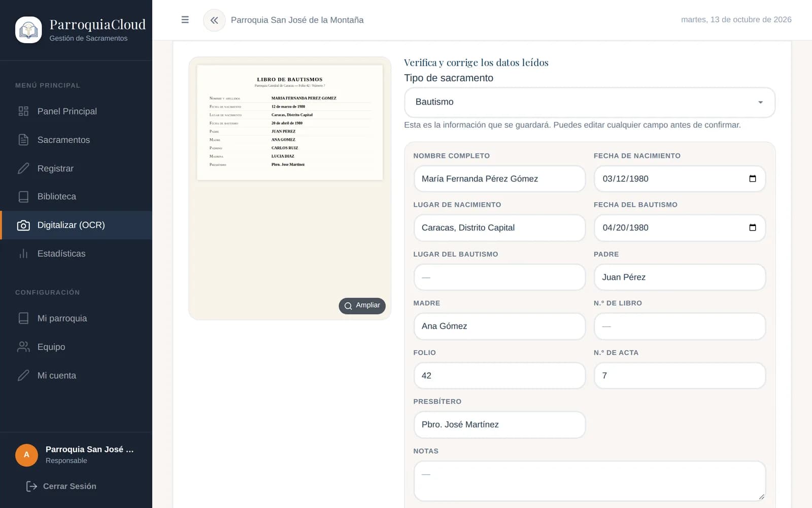Click the empty N.° de Libro field

tap(680, 326)
